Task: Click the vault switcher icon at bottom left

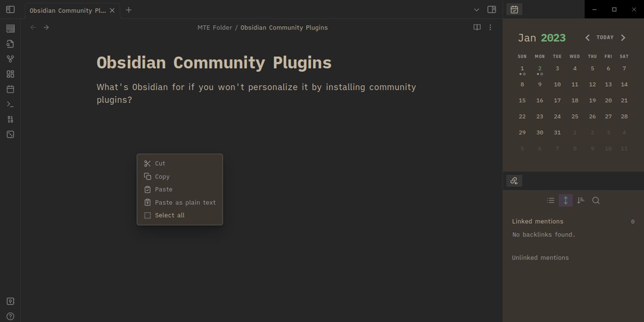Action: coord(10,301)
